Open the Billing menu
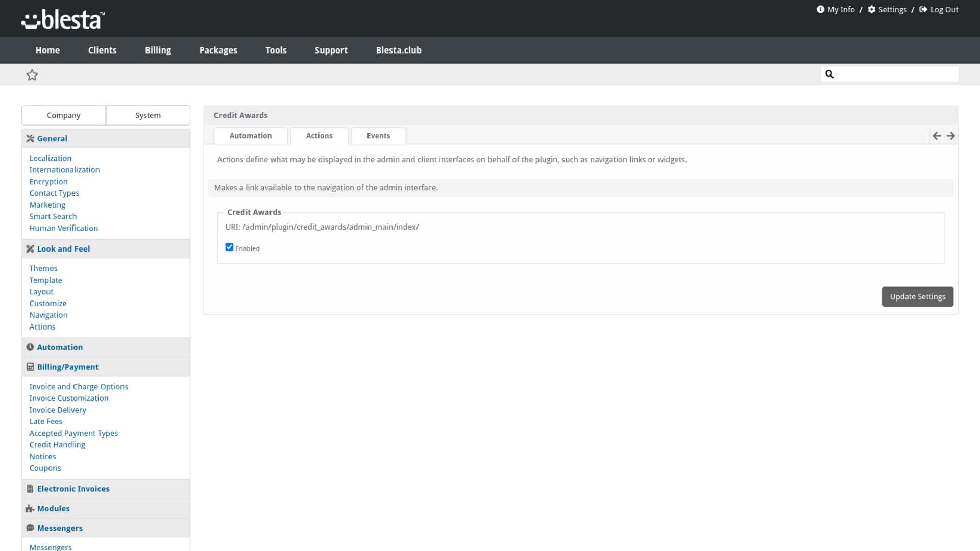The height and width of the screenshot is (551, 980). (x=158, y=50)
